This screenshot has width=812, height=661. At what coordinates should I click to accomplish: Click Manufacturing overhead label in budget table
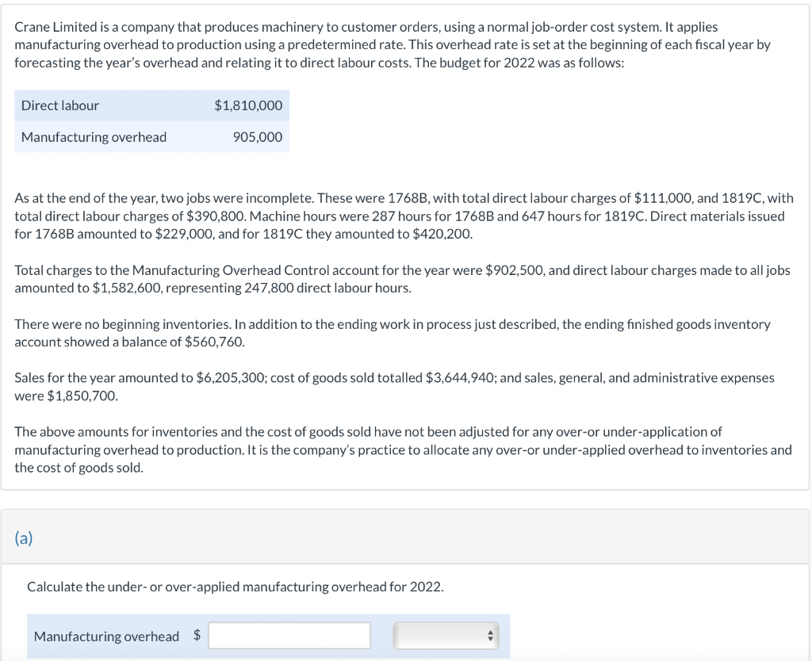[x=94, y=136]
